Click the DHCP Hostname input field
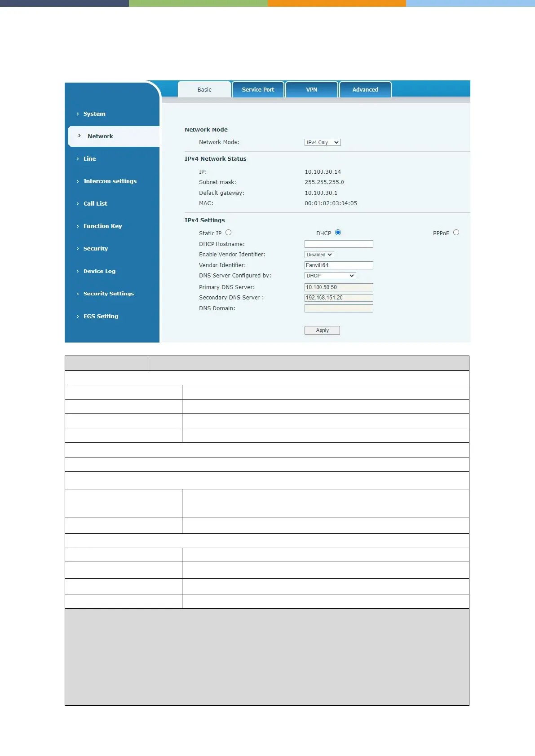This screenshot has width=535, height=756. (339, 244)
